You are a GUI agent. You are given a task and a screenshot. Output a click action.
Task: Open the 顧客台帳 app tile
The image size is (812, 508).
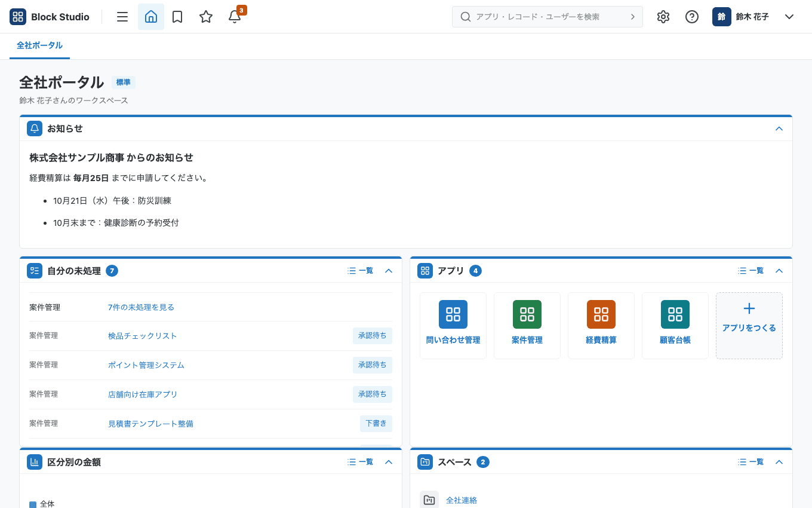[675, 326]
